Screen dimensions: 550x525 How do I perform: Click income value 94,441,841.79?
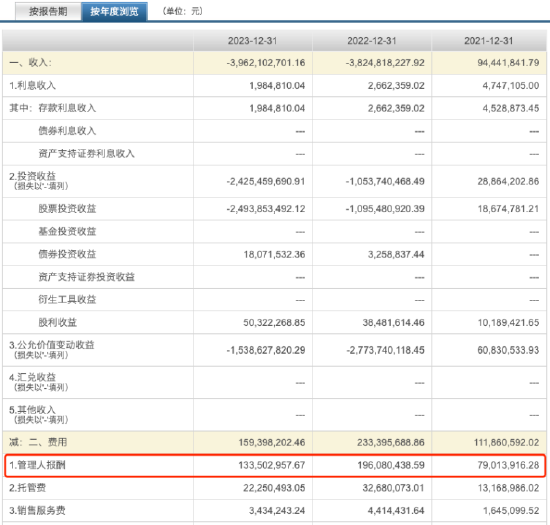508,63
